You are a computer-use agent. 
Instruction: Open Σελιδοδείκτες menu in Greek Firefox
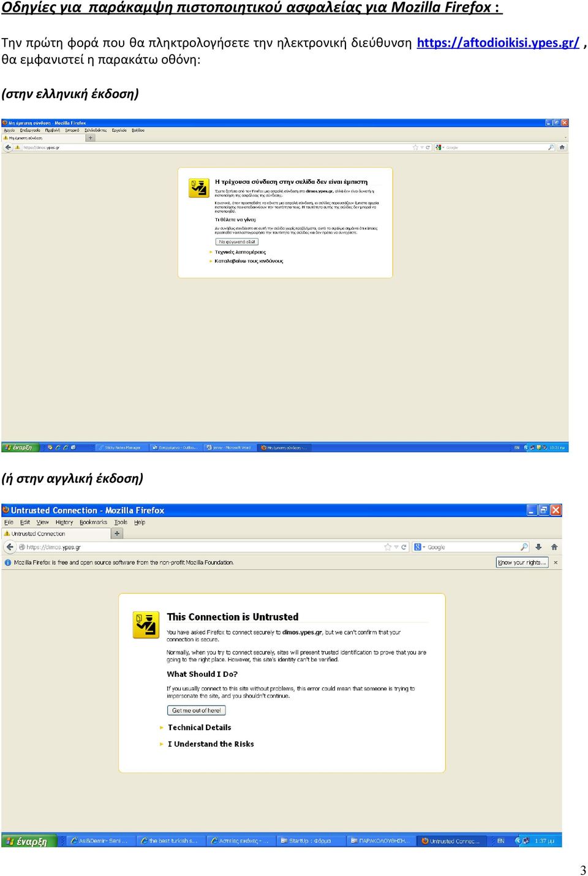tap(96, 130)
